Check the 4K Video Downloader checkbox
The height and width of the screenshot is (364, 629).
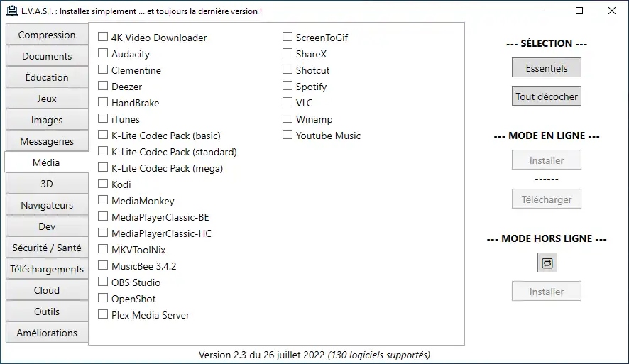coord(103,37)
